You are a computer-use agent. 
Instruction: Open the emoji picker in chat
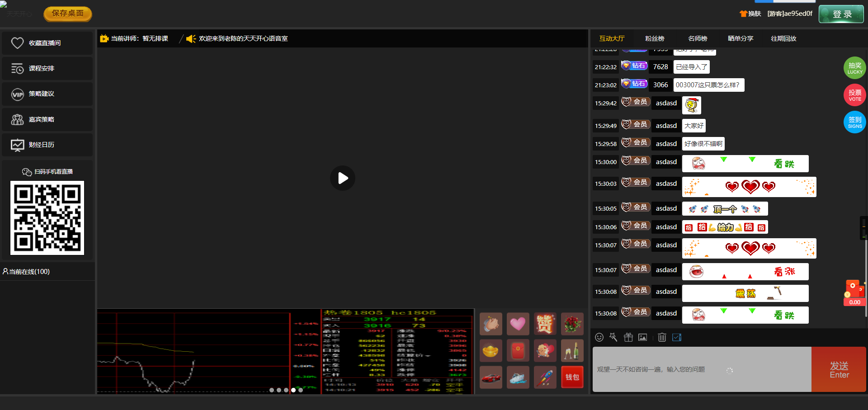tap(599, 337)
